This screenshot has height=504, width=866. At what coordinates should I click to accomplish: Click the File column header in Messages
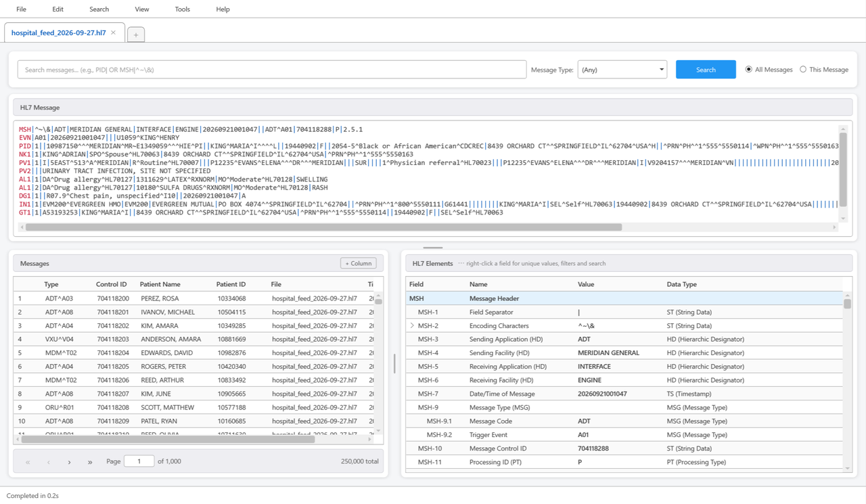276,284
